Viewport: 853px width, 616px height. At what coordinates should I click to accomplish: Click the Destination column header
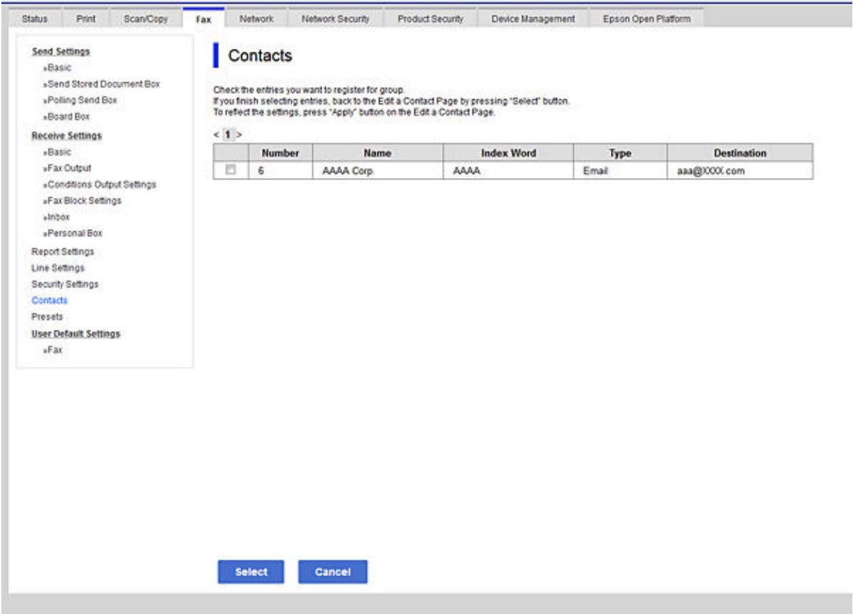click(x=740, y=154)
